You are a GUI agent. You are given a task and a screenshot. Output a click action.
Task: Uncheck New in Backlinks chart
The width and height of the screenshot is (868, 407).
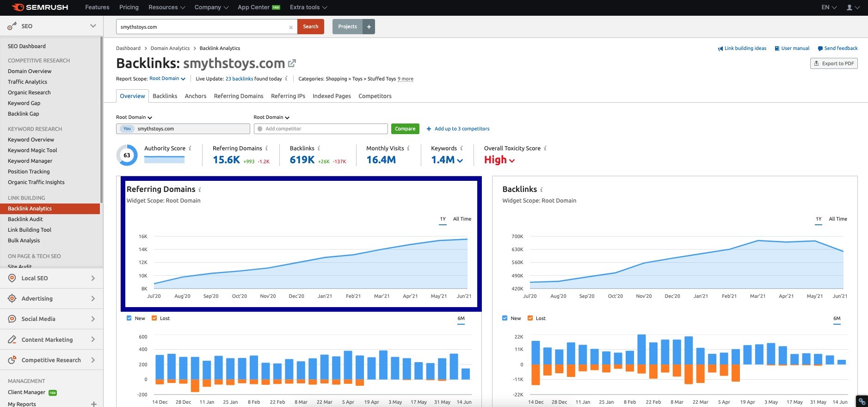coord(505,318)
